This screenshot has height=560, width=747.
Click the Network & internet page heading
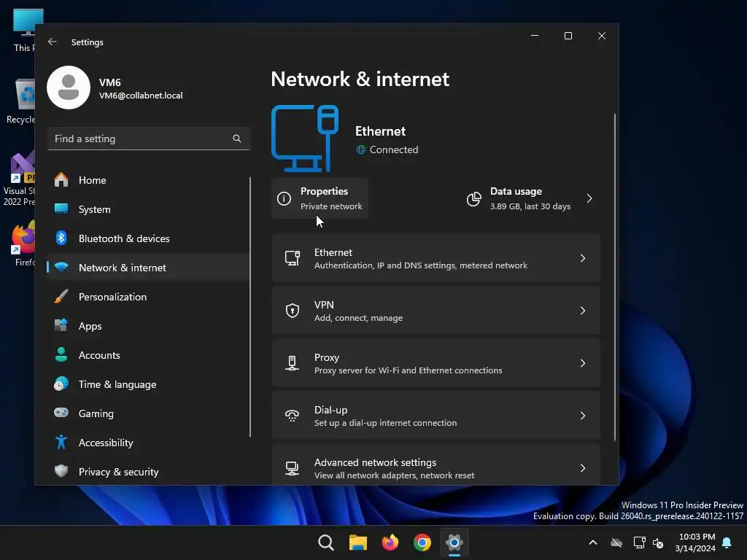[360, 79]
